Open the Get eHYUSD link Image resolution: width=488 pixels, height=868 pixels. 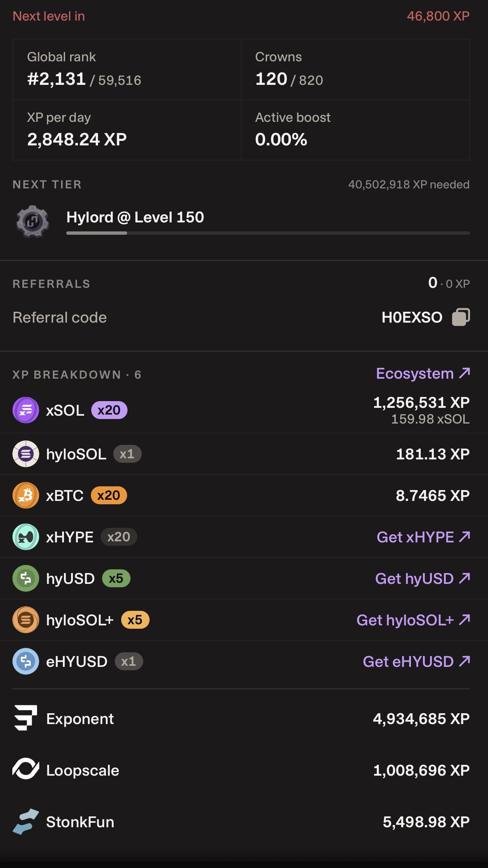tap(417, 662)
